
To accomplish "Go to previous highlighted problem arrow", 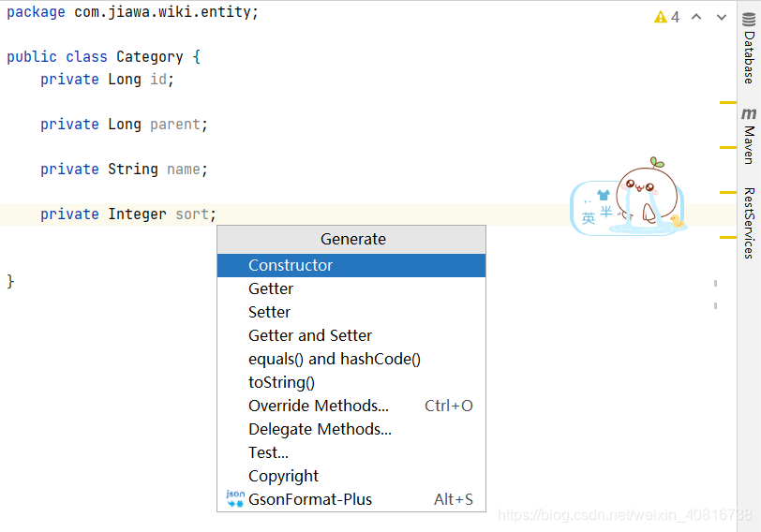I will coord(696,17).
